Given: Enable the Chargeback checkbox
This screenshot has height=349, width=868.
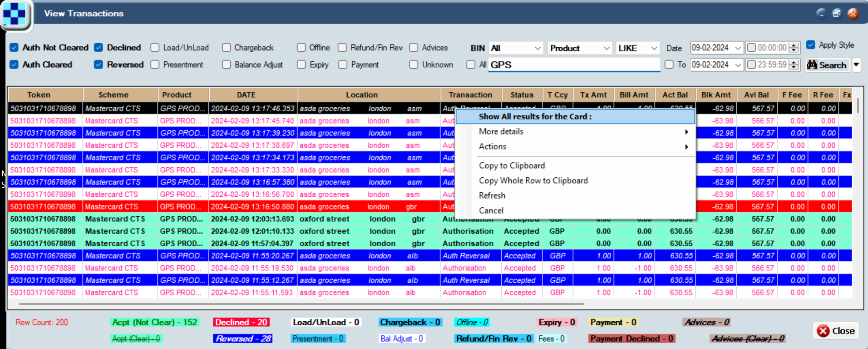Looking at the screenshot, I should tap(226, 47).
